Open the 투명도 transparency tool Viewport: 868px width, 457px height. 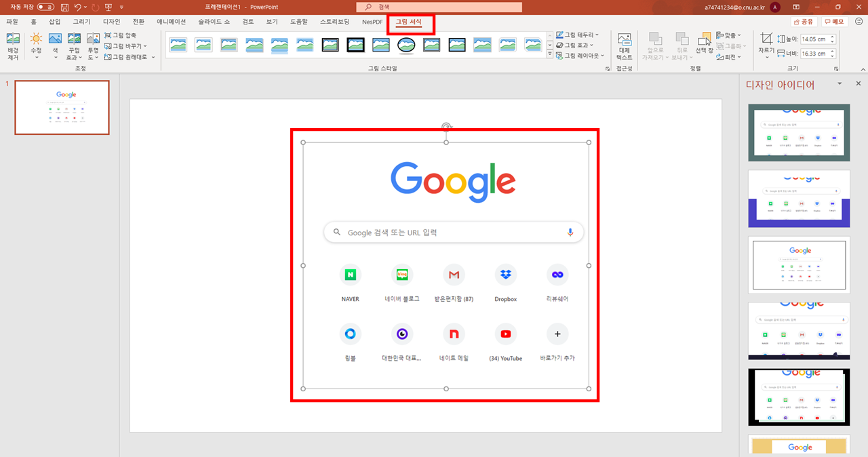point(93,46)
